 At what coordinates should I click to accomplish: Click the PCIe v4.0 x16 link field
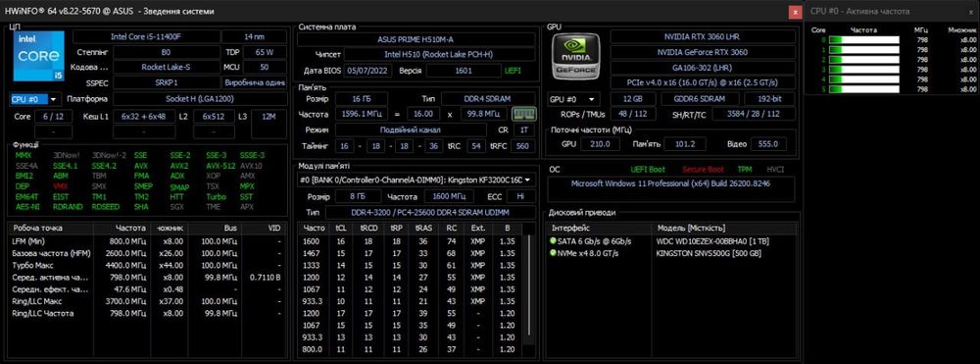703,82
